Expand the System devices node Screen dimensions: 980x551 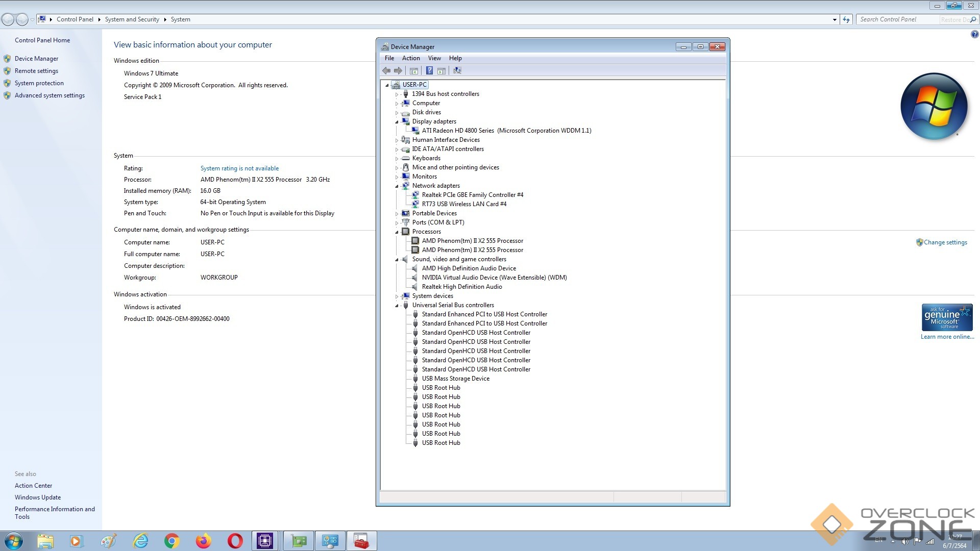tap(397, 296)
